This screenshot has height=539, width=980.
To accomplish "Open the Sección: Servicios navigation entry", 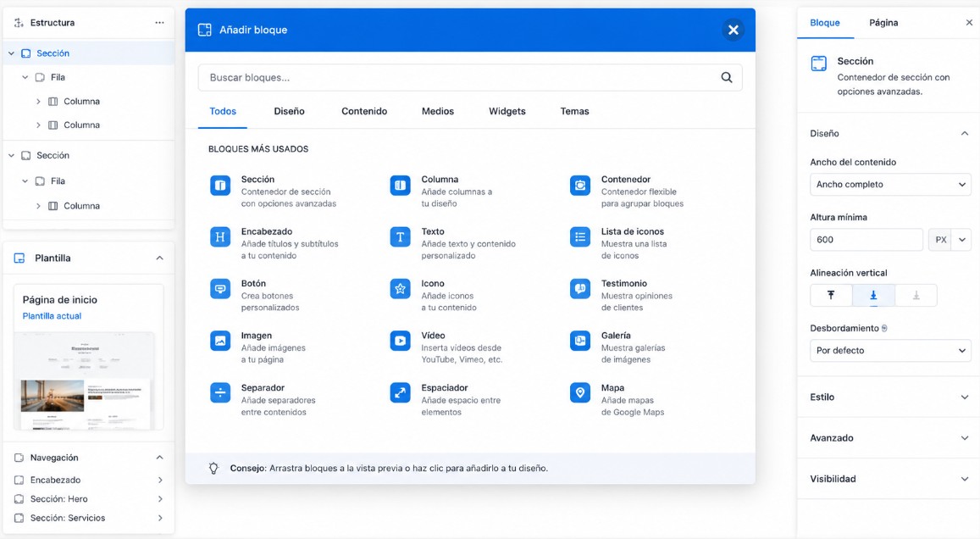I will click(x=88, y=518).
